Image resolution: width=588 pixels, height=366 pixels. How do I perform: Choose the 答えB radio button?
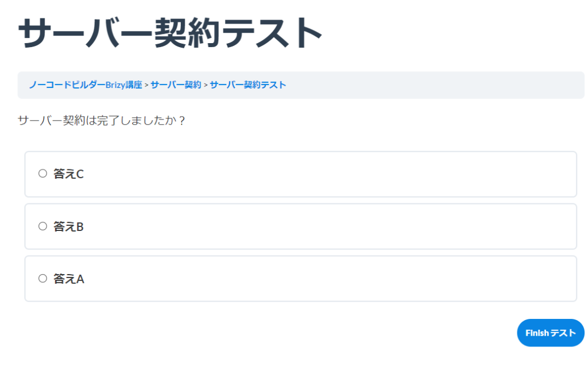click(x=42, y=226)
